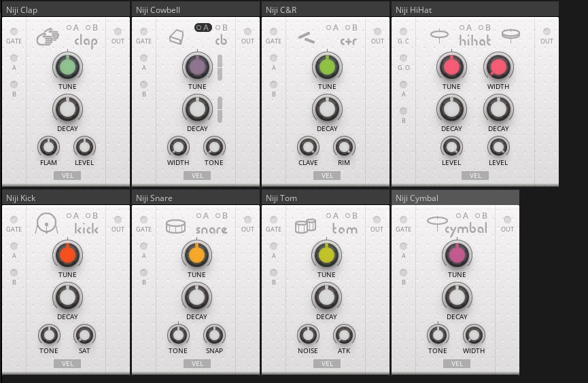The height and width of the screenshot is (383, 588).
Task: Click the GATE input jack on Snare
Action: point(143,219)
